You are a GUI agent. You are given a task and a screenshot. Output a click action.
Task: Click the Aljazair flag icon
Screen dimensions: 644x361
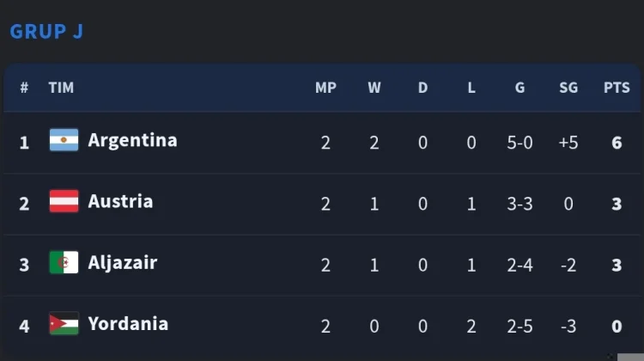pyautogui.click(x=64, y=262)
